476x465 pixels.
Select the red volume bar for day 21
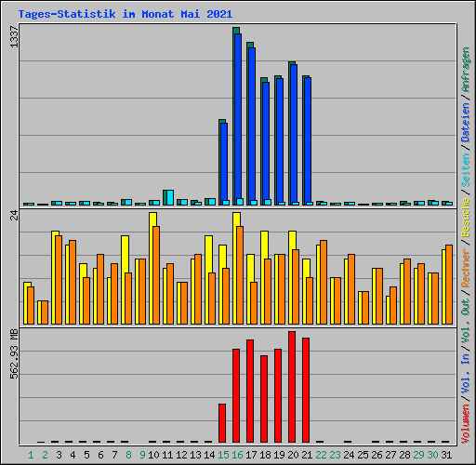pos(306,390)
